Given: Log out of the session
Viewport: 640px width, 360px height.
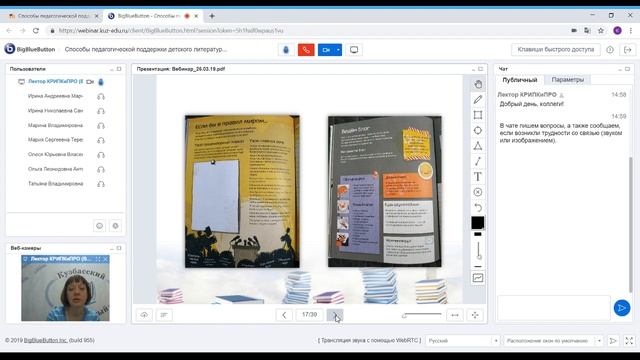Looking at the screenshot, I should (628, 50).
